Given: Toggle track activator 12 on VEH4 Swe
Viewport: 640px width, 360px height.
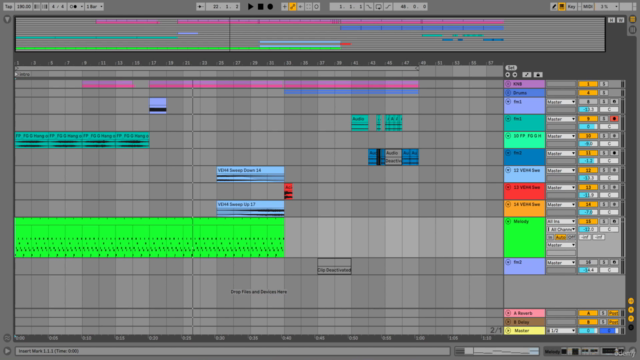Looking at the screenshot, I should 588,170.
